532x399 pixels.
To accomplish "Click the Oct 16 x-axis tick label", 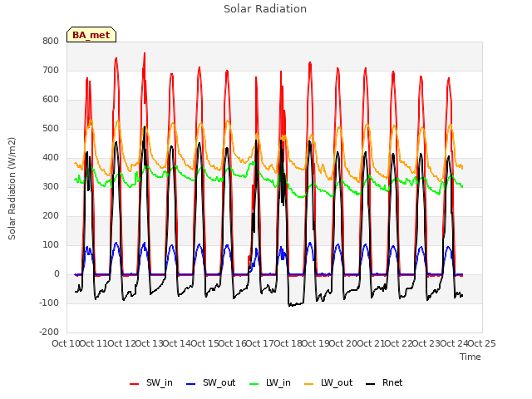I will [233, 343].
